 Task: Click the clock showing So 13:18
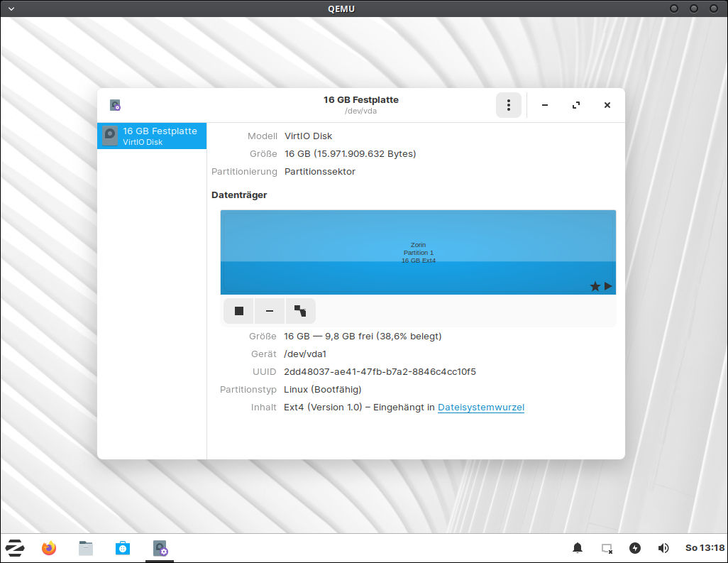point(705,548)
